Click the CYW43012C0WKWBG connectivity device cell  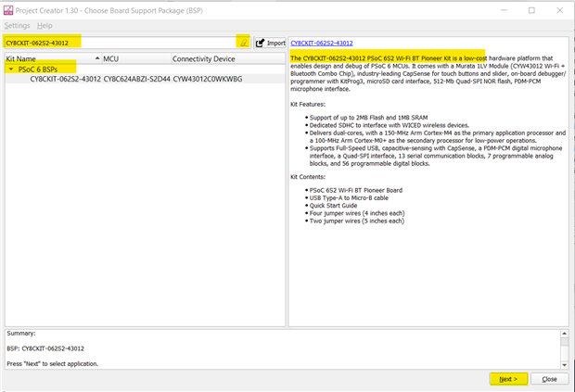click(208, 79)
